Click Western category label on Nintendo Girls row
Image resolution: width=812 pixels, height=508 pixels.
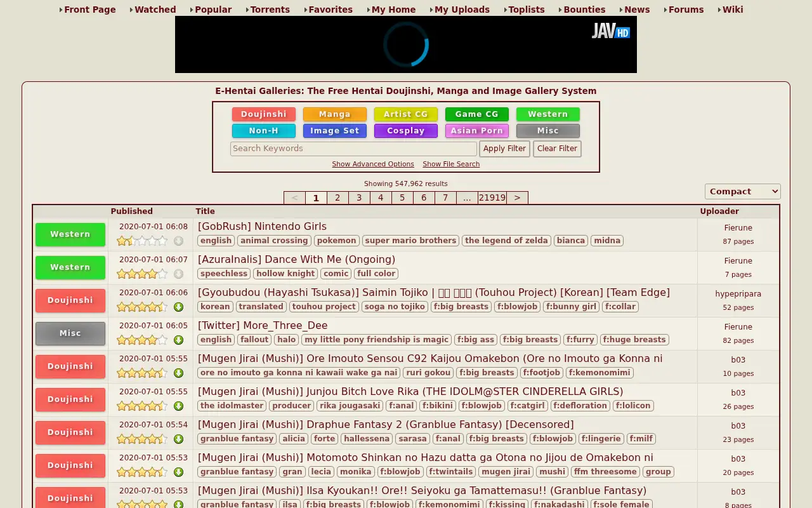(70, 234)
